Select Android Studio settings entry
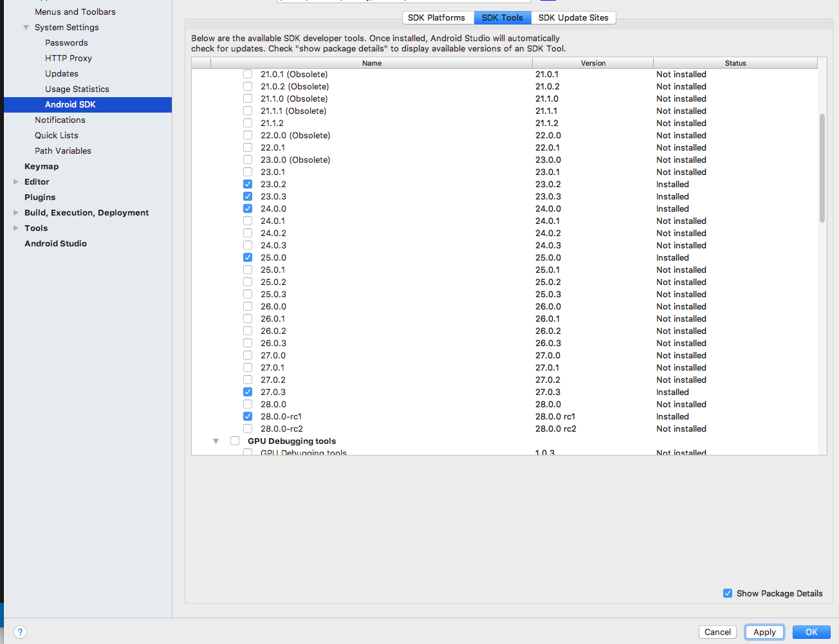Viewport: 839px width, 644px height. pyautogui.click(x=55, y=243)
